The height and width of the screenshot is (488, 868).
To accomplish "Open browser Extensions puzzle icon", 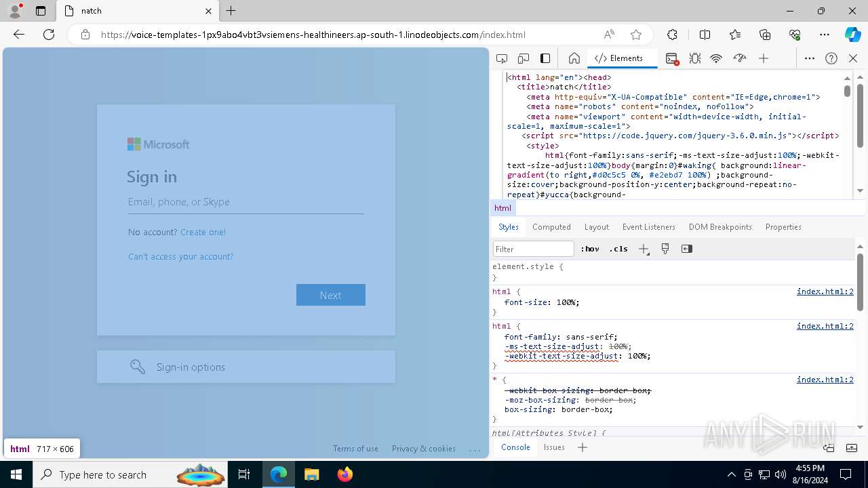I will tap(672, 35).
